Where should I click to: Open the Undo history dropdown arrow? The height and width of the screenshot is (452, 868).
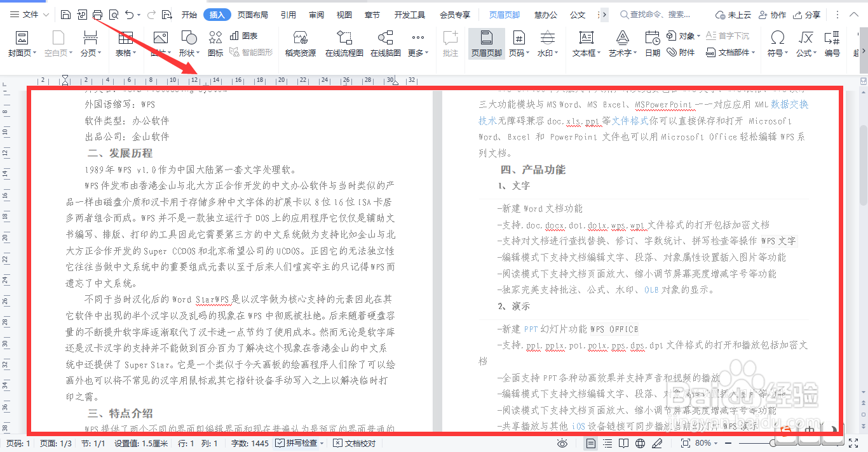coord(138,15)
